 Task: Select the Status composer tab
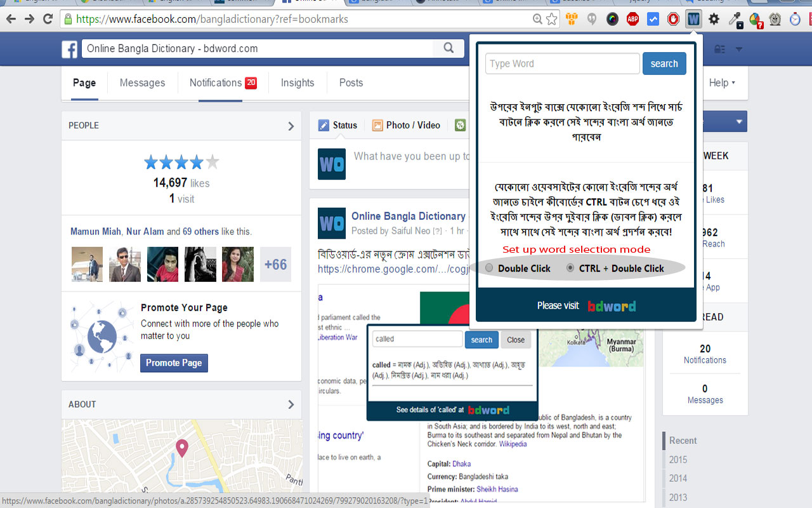338,125
